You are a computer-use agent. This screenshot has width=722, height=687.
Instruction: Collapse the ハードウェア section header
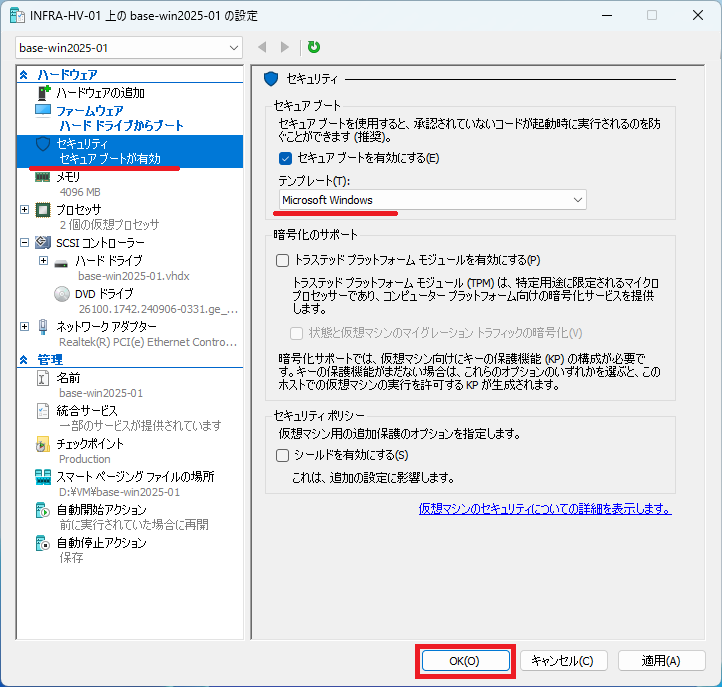click(24, 75)
